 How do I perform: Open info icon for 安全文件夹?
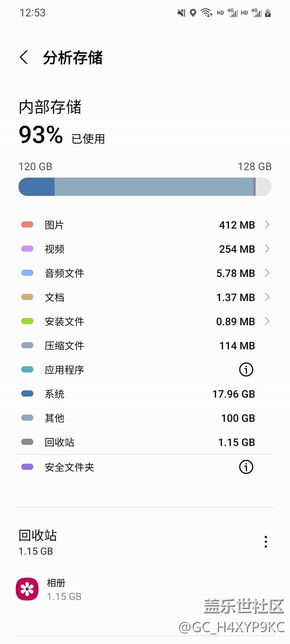tap(246, 467)
